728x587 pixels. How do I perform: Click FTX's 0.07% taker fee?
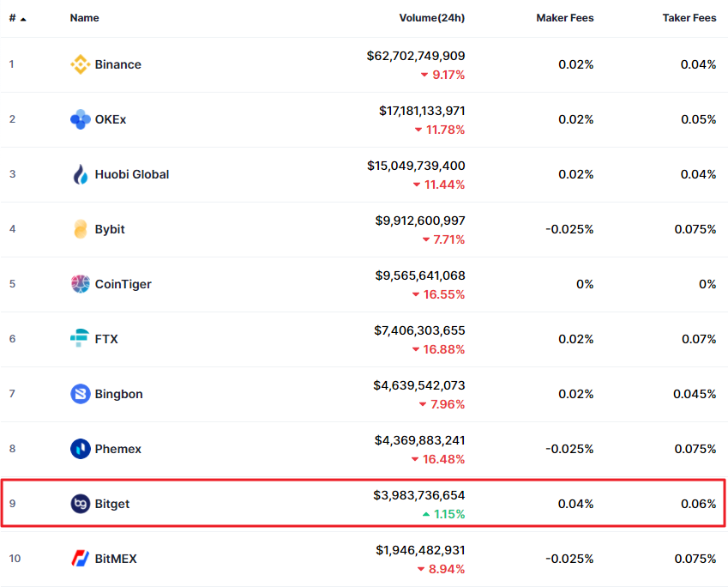pos(699,339)
